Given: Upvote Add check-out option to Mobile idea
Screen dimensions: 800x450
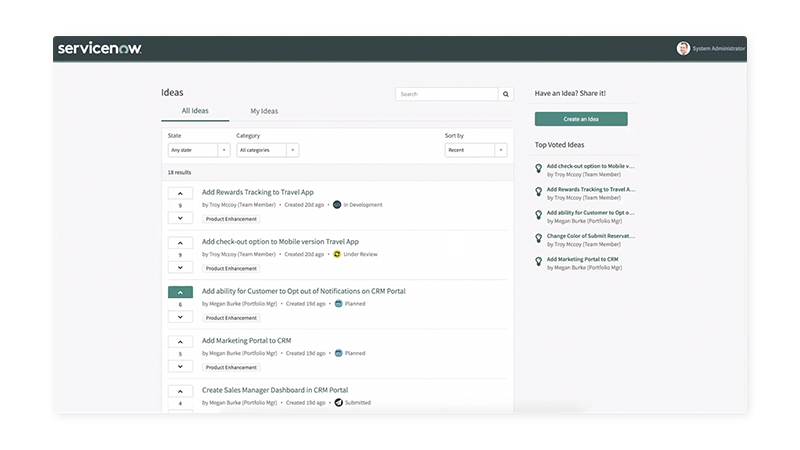Looking at the screenshot, I should (x=180, y=242).
